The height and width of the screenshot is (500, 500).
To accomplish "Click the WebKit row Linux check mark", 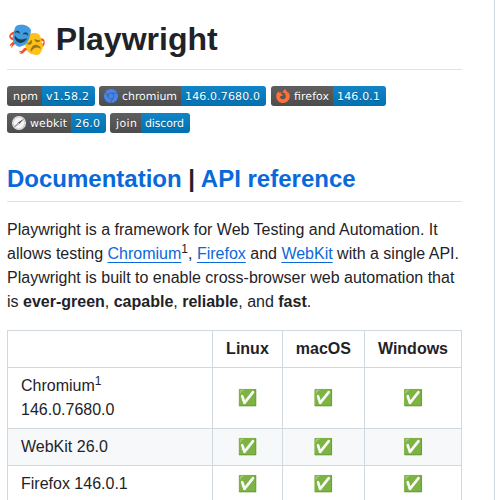I will point(247,447).
